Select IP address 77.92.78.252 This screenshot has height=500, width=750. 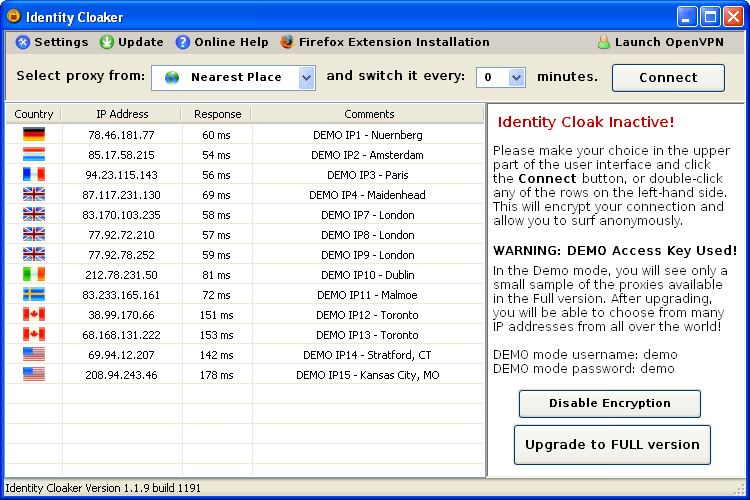(x=121, y=255)
